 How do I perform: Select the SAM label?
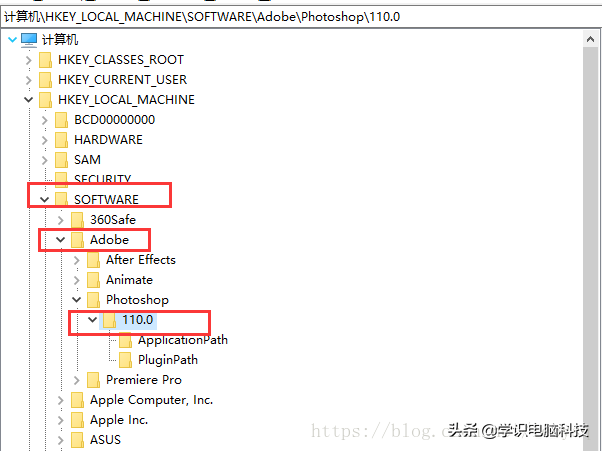coord(88,160)
